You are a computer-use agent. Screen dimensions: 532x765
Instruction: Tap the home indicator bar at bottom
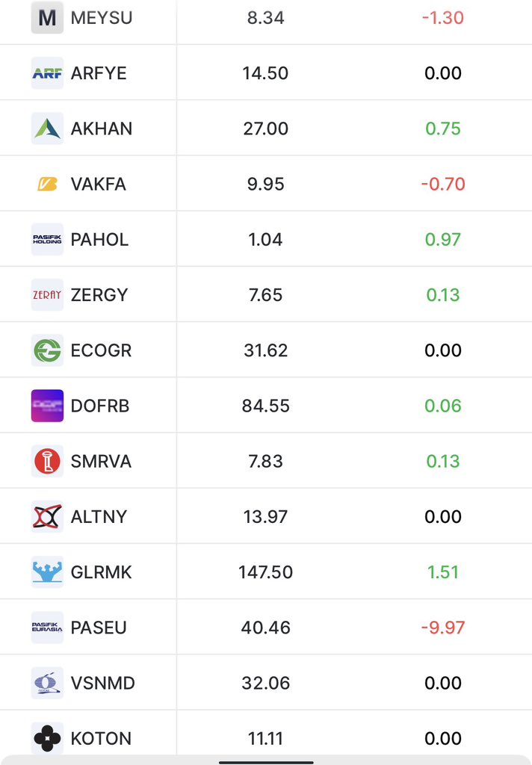point(266,762)
